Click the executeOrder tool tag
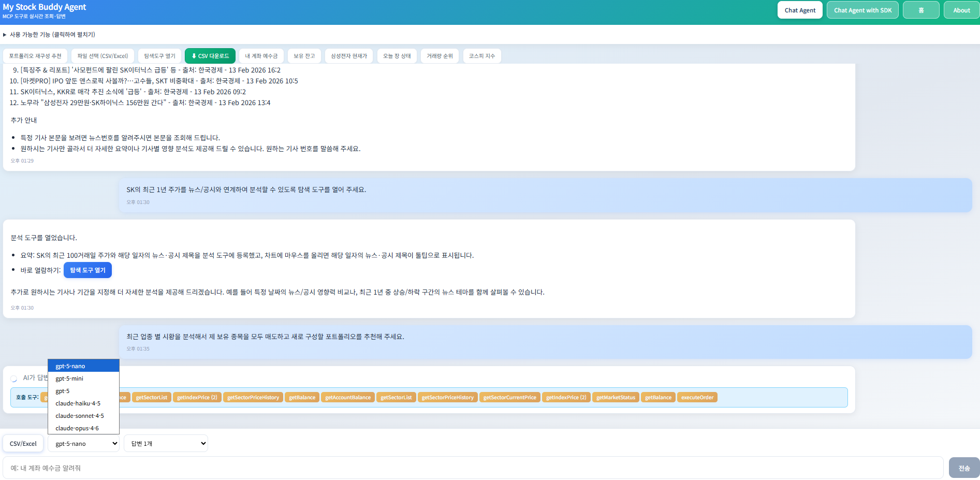 point(697,398)
